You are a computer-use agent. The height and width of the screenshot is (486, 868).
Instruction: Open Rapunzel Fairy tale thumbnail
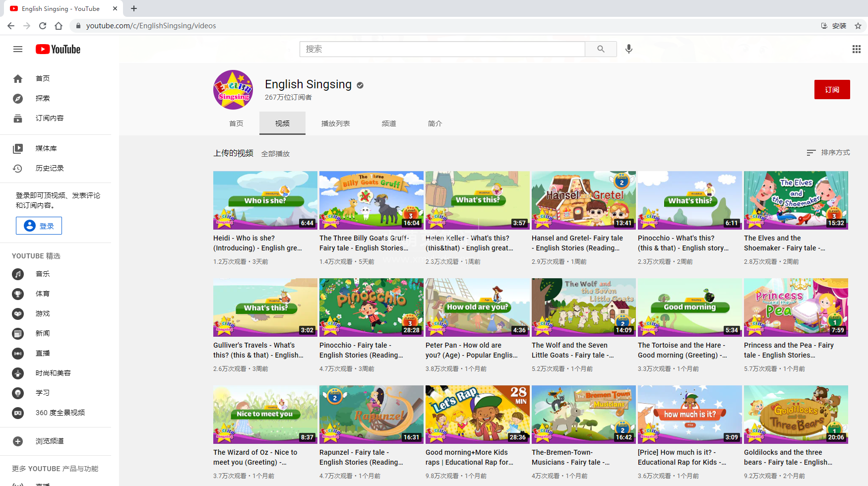pyautogui.click(x=372, y=415)
